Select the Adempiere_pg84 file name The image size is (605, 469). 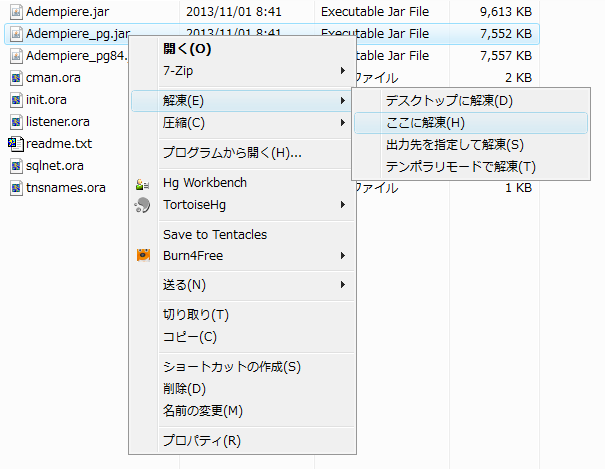click(x=77, y=56)
